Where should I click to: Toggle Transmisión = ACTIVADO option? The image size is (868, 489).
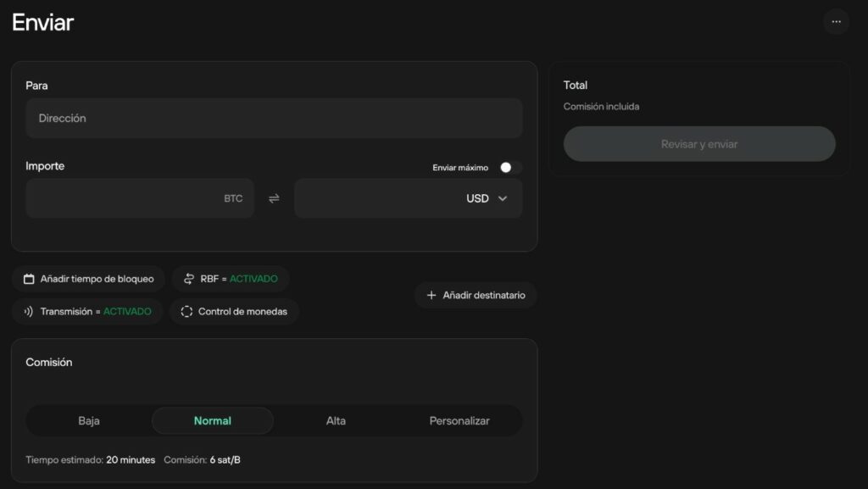(87, 311)
